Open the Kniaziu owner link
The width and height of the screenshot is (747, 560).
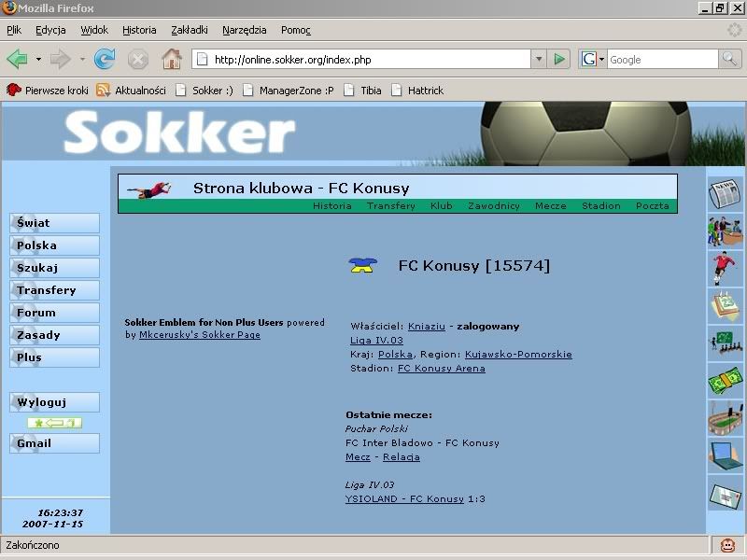[427, 326]
